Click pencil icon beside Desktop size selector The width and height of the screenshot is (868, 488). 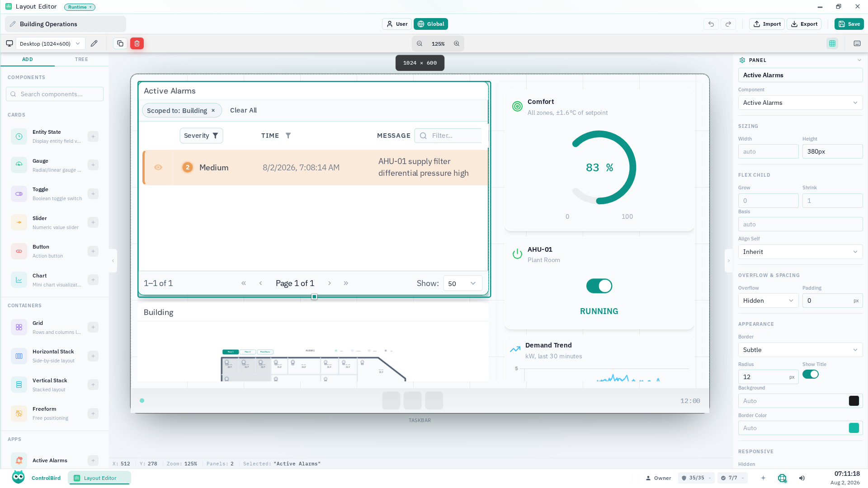click(94, 43)
